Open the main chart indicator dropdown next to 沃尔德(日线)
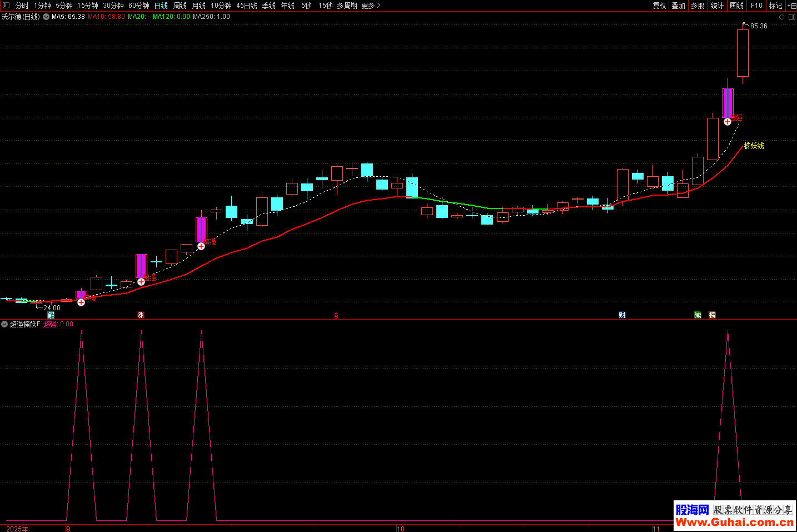The width and height of the screenshot is (797, 532). point(46,17)
